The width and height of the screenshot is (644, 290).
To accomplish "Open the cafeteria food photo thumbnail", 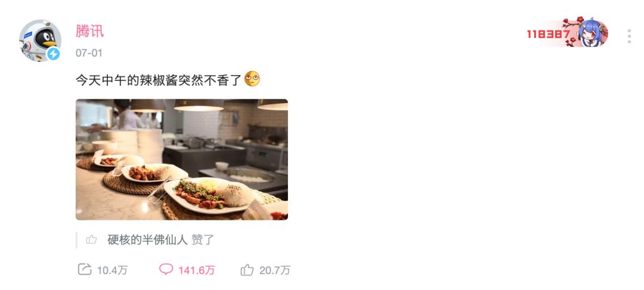I will (181, 160).
